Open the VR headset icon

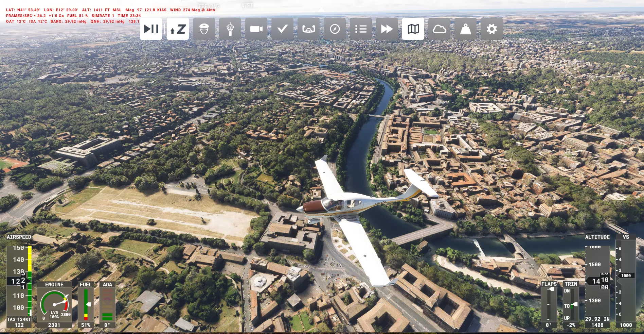click(308, 29)
